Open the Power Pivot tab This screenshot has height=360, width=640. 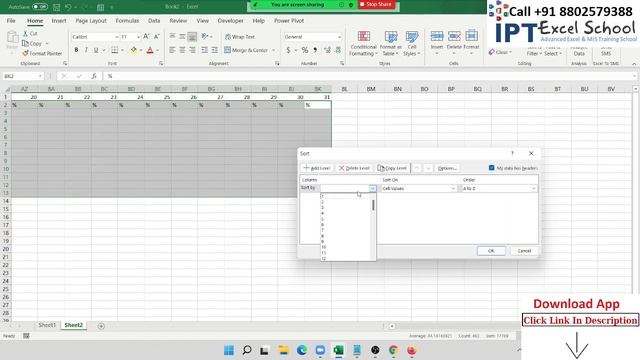[x=289, y=20]
